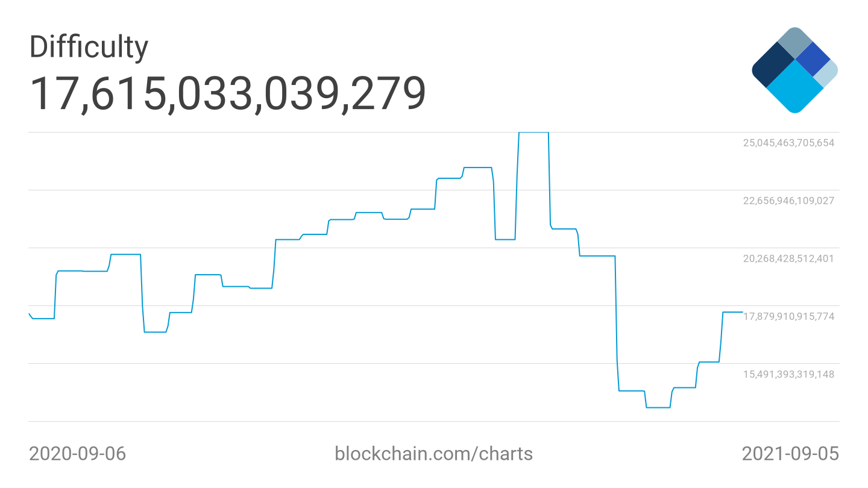Click the 2021-09-05 end date
This screenshot has width=868, height=488.
[x=790, y=454]
